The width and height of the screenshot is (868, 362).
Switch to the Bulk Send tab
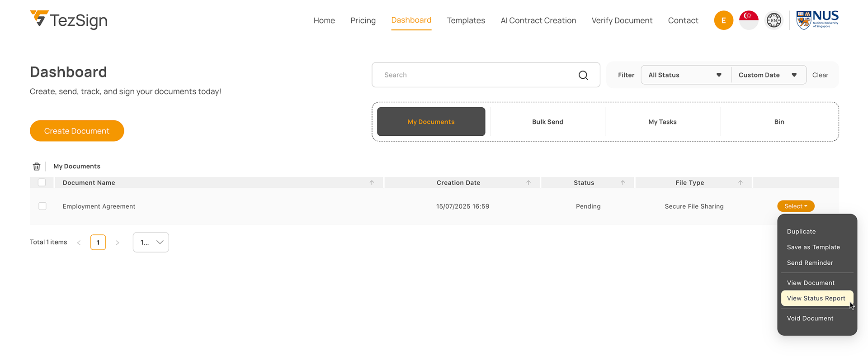tap(547, 122)
